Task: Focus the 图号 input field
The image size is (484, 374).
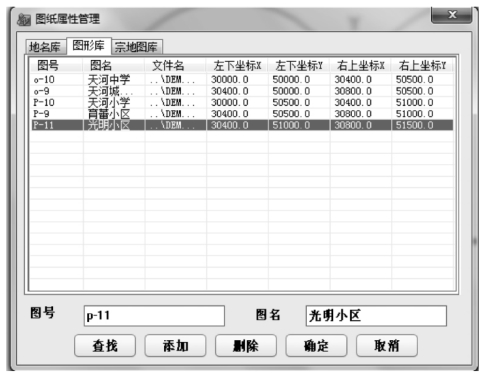Action: 154,316
